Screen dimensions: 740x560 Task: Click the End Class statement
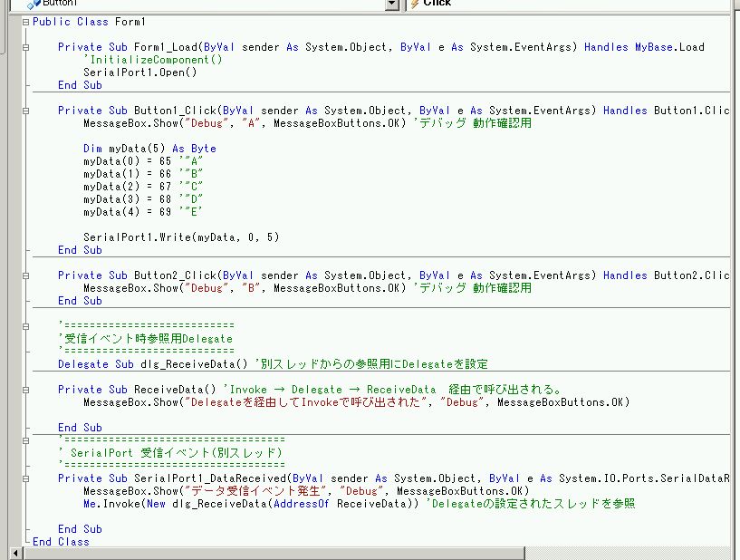(61, 542)
